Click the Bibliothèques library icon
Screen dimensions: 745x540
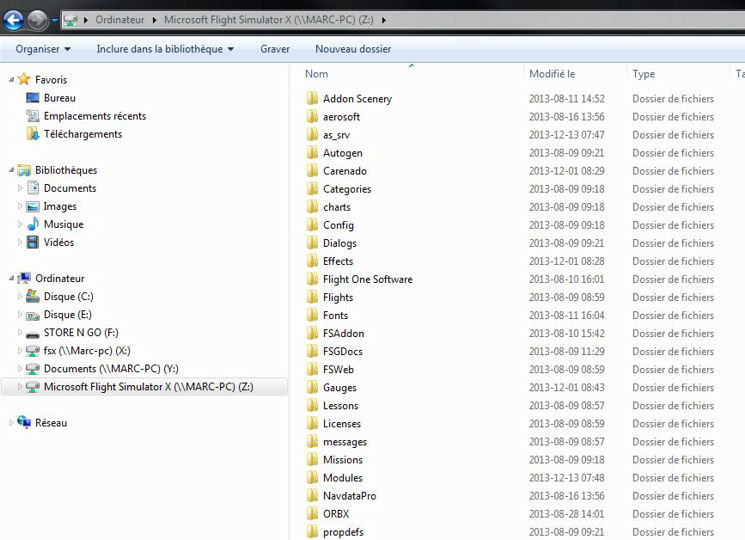[24, 170]
